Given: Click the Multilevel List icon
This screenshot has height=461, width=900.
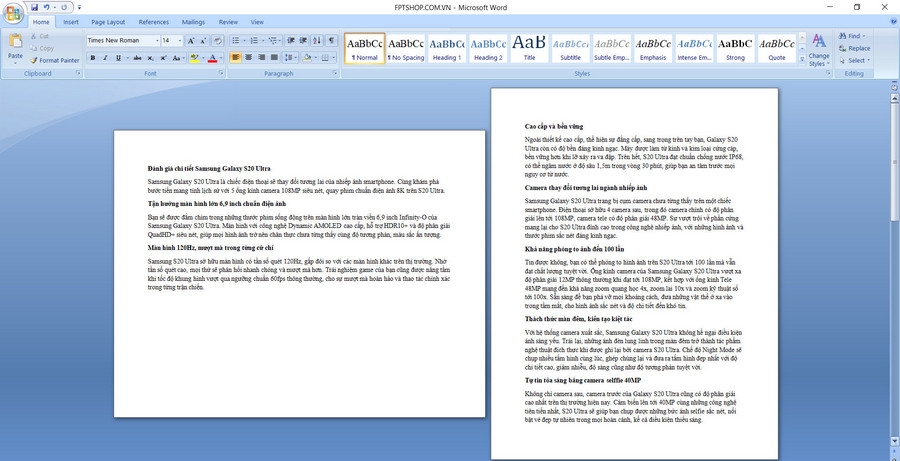Looking at the screenshot, I should [273, 41].
